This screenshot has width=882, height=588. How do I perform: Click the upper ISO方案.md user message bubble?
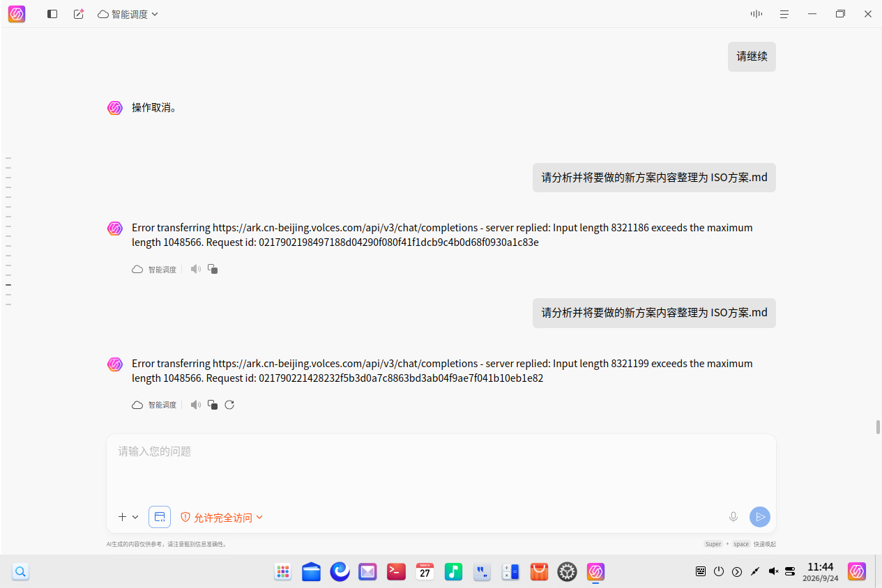[654, 178]
